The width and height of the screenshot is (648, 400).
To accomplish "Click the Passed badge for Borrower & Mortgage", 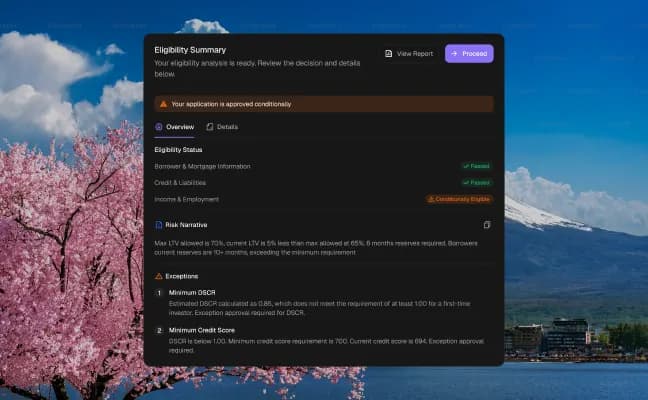I will [x=476, y=166].
